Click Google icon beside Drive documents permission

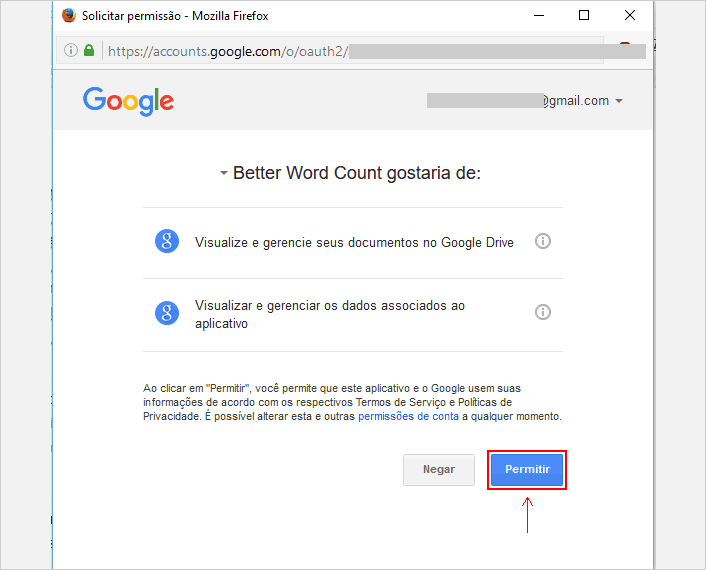point(167,241)
